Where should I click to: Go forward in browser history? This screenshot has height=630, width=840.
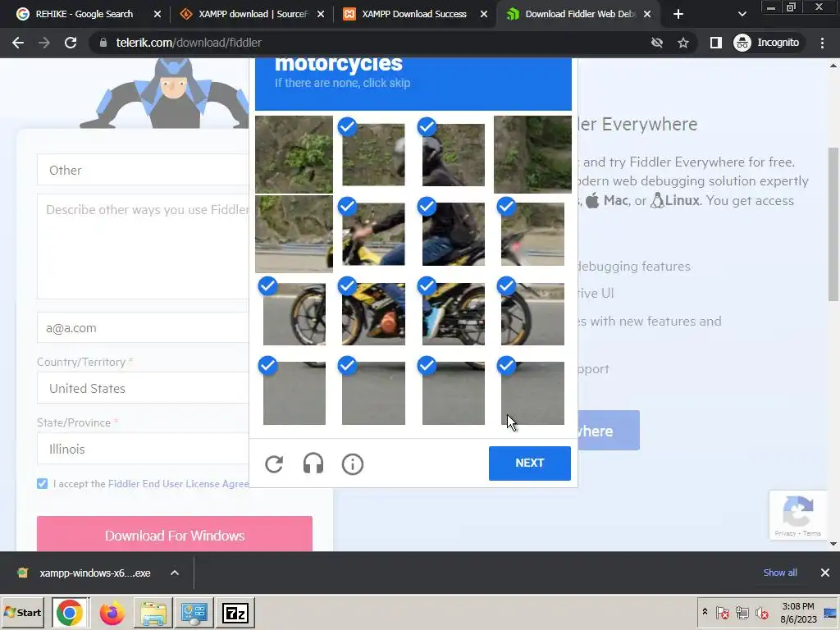(44, 43)
